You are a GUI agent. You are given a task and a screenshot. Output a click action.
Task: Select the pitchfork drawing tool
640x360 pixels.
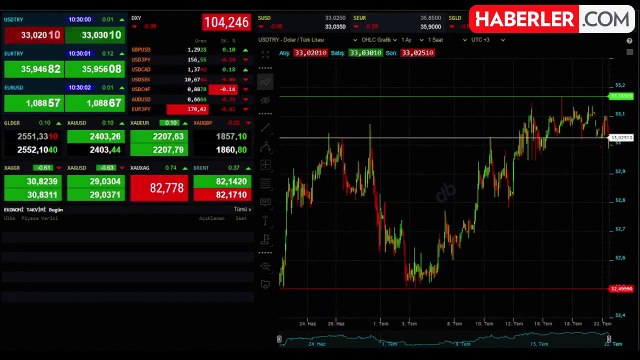click(265, 147)
